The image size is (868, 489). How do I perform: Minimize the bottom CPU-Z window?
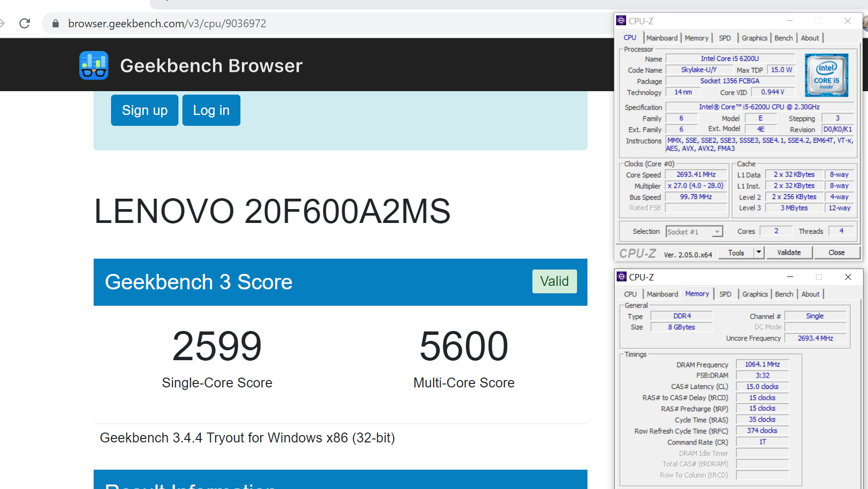[x=790, y=277]
